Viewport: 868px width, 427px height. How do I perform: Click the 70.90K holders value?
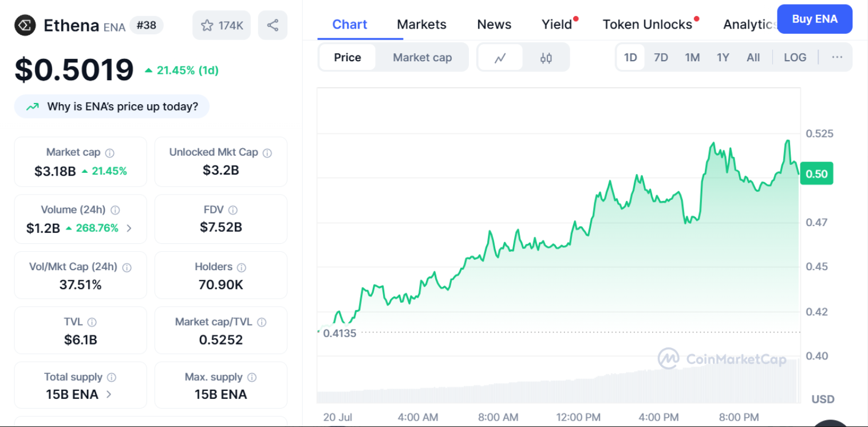point(220,284)
